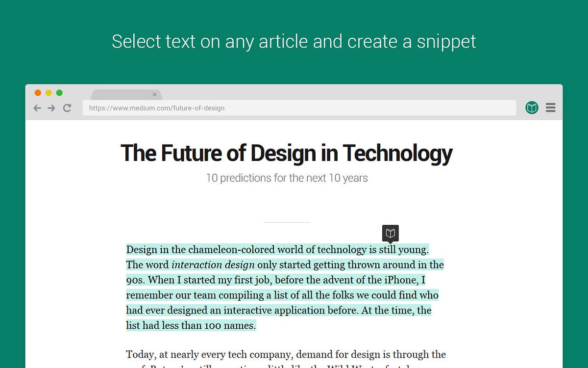This screenshot has width=588, height=368.
Task: Click the text list had less than 100 names
Action: pyautogui.click(x=191, y=325)
